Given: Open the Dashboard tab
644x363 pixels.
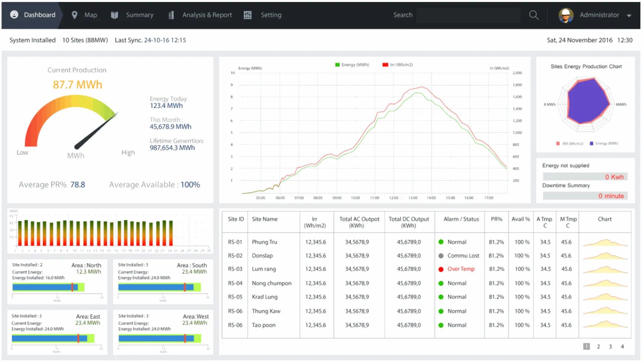Looking at the screenshot, I should 39,14.
